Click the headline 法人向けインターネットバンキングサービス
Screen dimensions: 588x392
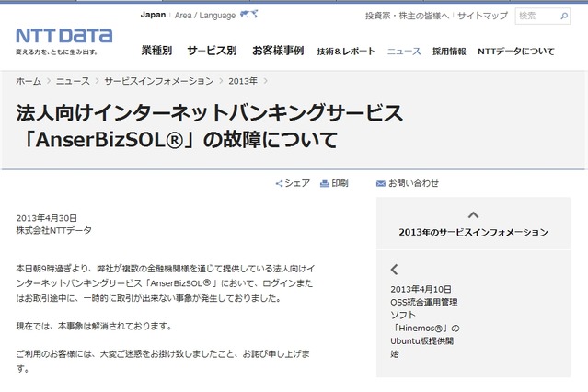click(209, 113)
